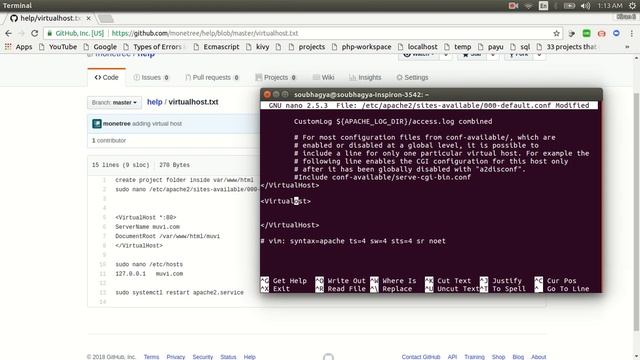Switch to the Issues tab
Screen dimensions: 640x360
point(151,77)
